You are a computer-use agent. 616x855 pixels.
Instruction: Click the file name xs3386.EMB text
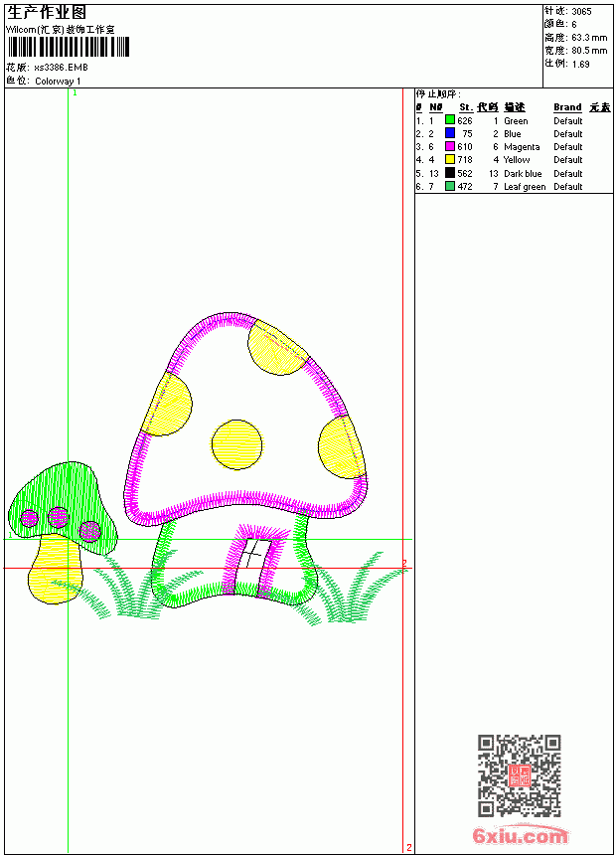coord(61,68)
